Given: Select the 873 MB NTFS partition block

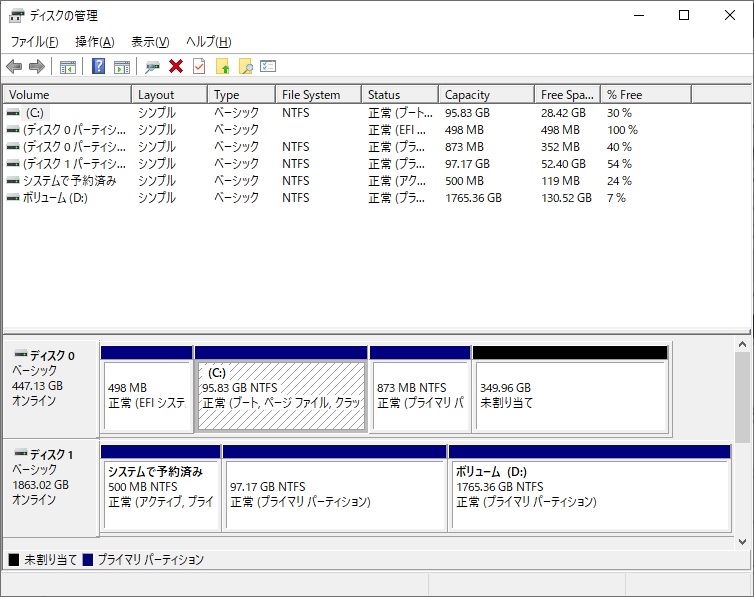Looking at the screenshot, I should pos(420,389).
